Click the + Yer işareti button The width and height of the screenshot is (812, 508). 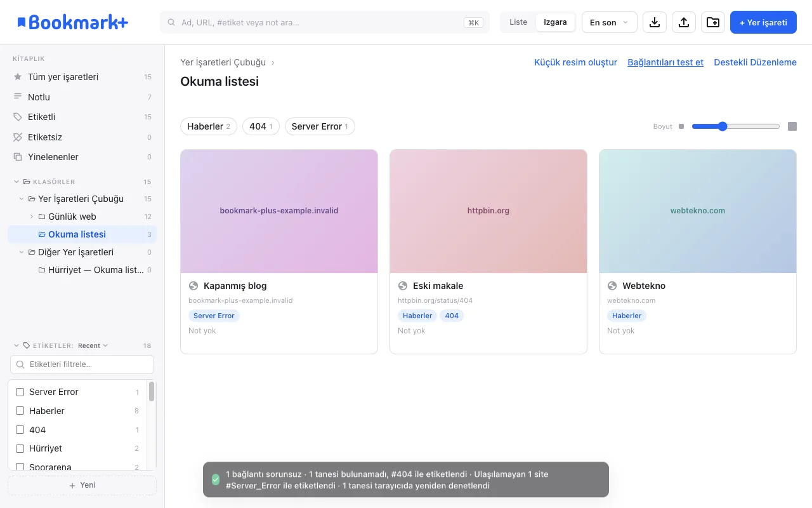pyautogui.click(x=763, y=22)
